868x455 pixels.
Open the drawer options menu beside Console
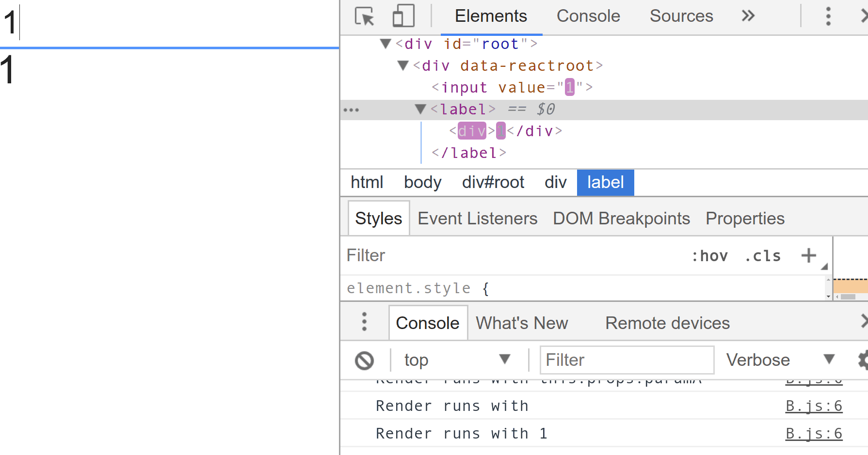(x=364, y=322)
